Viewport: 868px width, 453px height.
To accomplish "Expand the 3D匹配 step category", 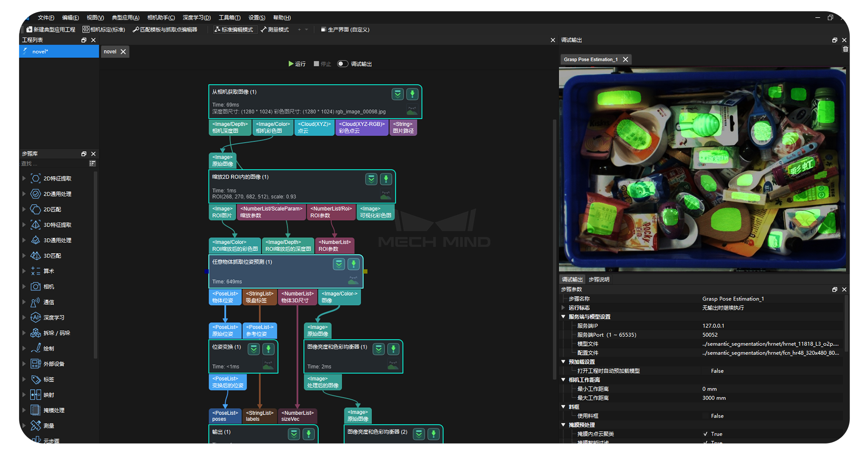I will (24, 256).
